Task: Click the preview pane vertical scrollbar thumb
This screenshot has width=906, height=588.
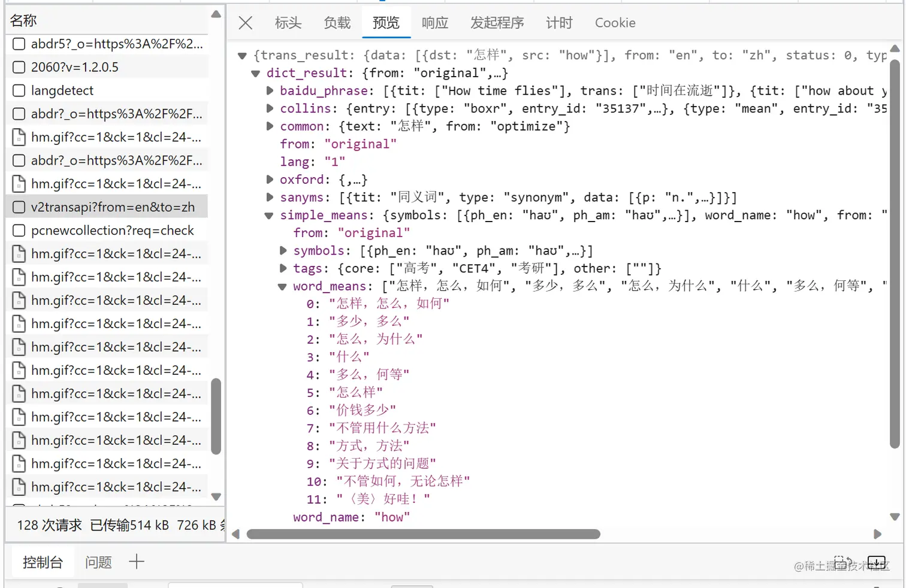Action: (895, 254)
